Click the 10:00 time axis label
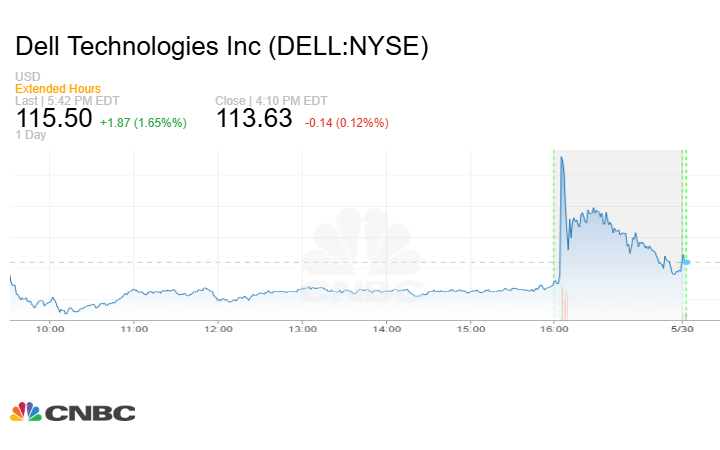 [51, 328]
